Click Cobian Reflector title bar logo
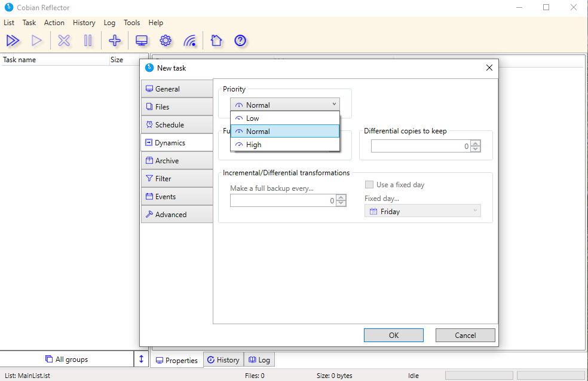This screenshot has height=381, width=588. click(x=9, y=7)
